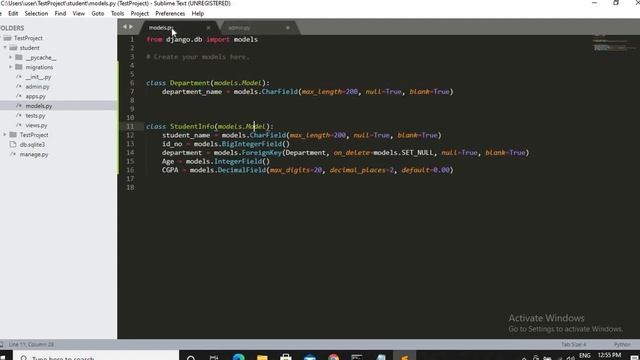
Task: Click 'django.db' in import line
Action: [x=184, y=40]
